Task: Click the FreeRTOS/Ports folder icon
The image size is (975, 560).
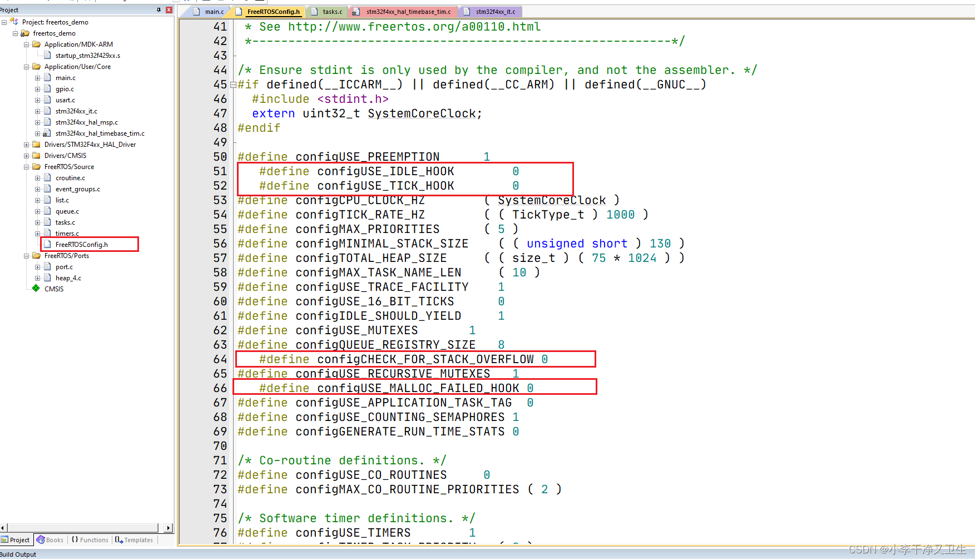Action: tap(36, 256)
